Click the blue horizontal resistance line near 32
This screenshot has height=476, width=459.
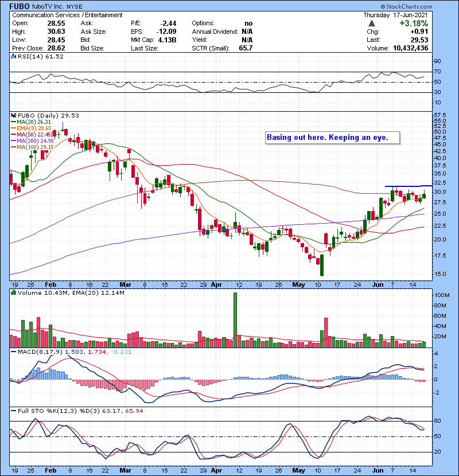(x=409, y=186)
